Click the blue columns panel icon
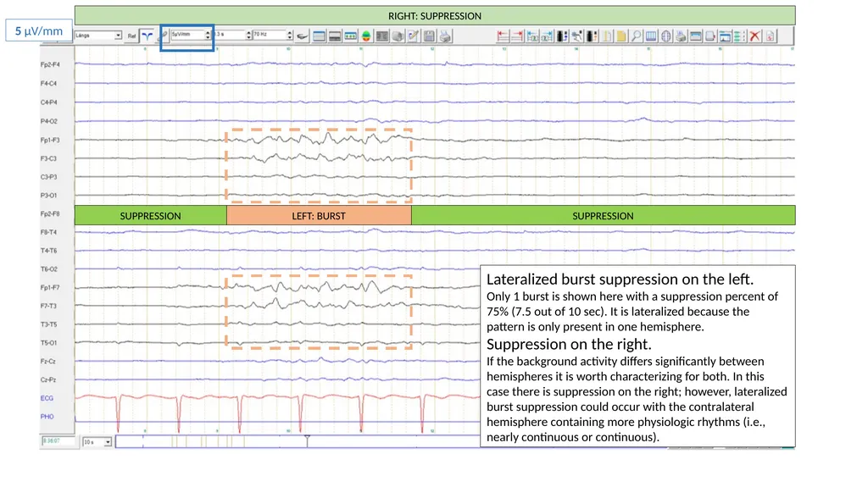 [651, 36]
